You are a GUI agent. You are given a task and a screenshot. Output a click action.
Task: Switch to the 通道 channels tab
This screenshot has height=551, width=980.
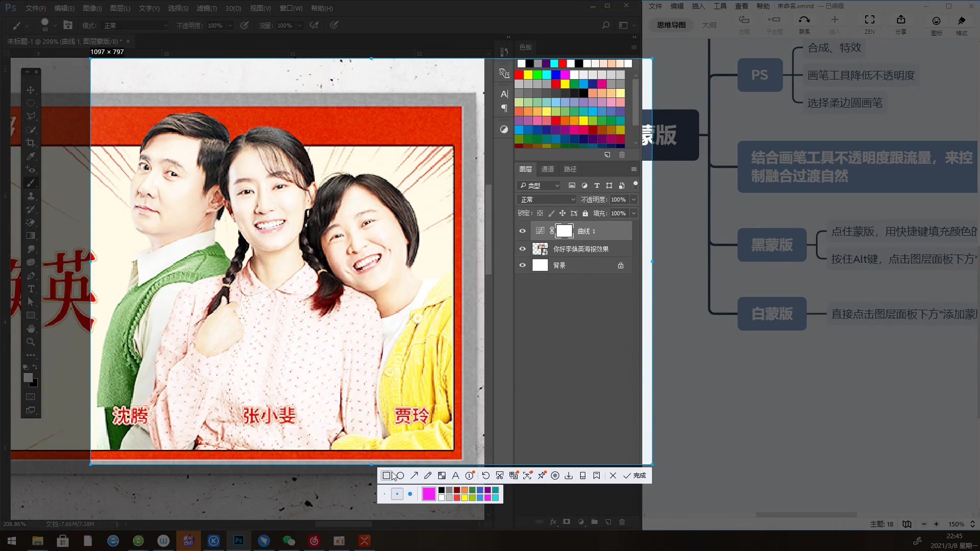[547, 169]
